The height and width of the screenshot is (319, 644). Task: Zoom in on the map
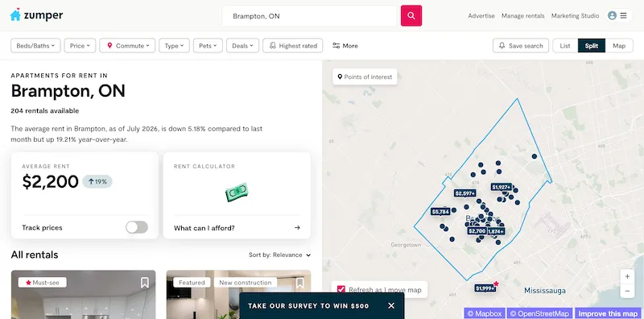[627, 276]
